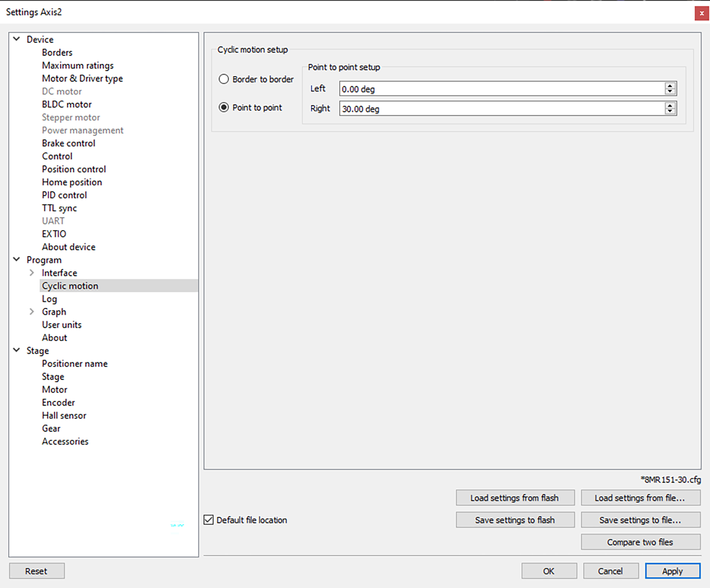Click Save settings to flash
This screenshot has height=588, width=710.
point(515,520)
